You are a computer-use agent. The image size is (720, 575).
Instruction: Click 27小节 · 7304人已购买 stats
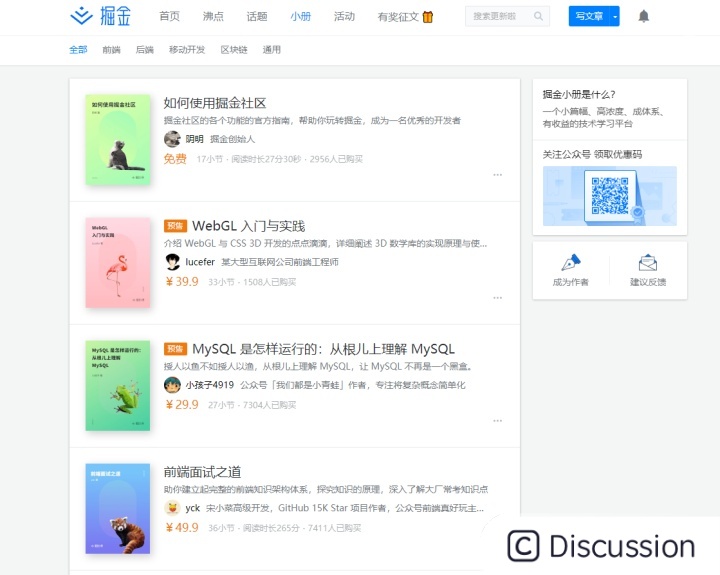click(x=252, y=405)
